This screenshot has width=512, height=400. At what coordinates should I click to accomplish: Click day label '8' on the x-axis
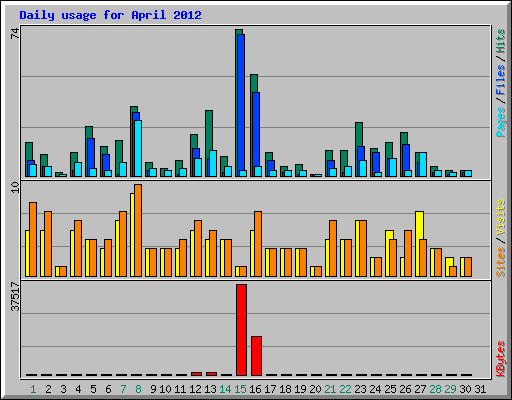138,389
